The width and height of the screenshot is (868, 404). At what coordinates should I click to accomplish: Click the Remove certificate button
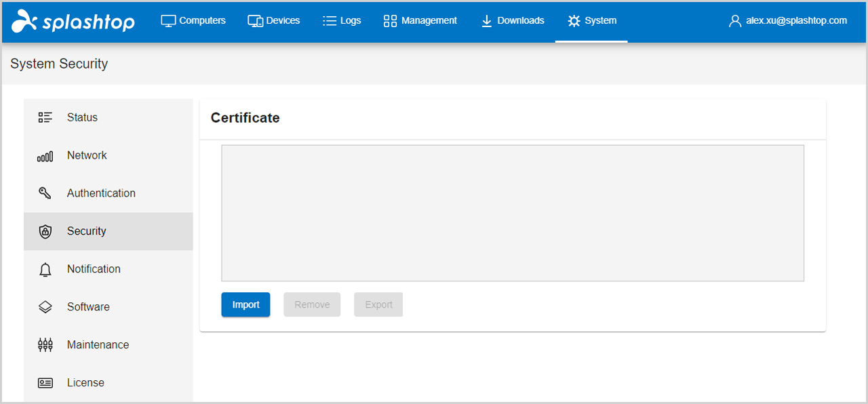tap(312, 305)
